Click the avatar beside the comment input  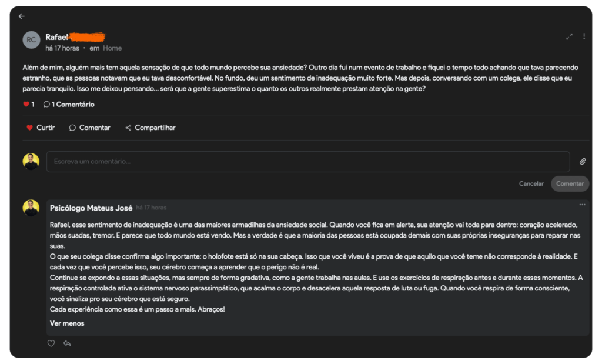tap(31, 162)
